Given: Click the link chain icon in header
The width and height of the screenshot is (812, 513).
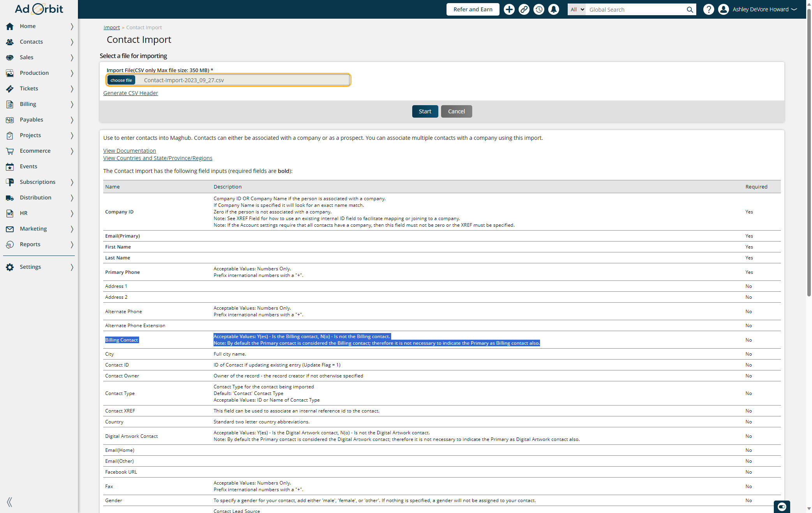Looking at the screenshot, I should point(524,9).
